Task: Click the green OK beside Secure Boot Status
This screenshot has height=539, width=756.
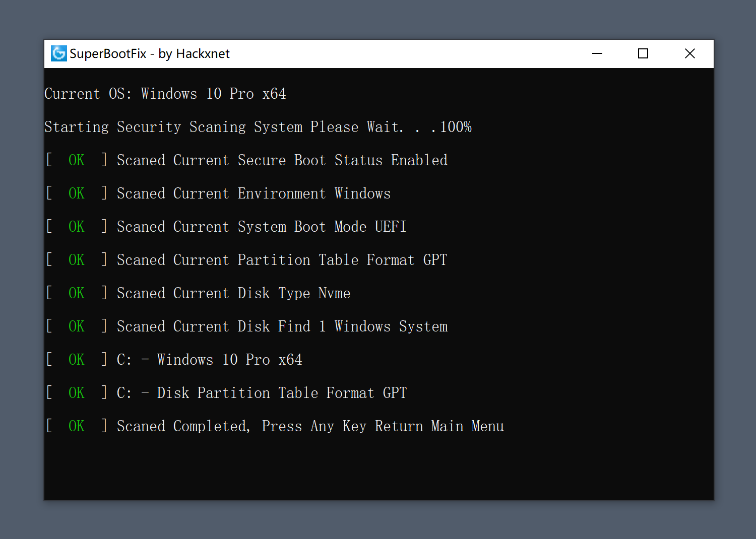Action: coord(77,160)
